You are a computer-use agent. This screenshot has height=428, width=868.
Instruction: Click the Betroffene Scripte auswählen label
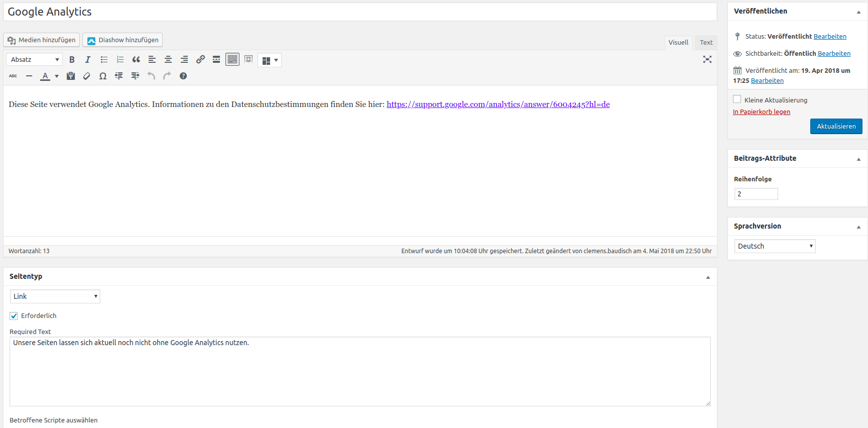tap(54, 420)
